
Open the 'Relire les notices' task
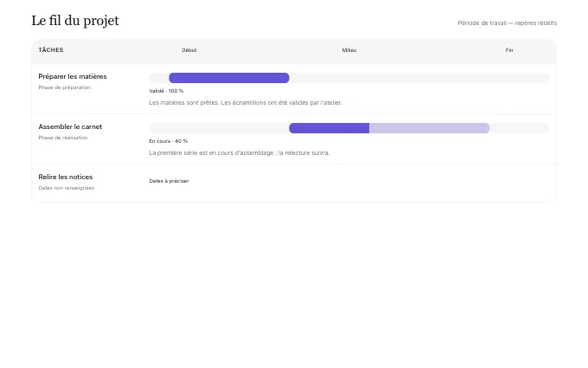(66, 177)
